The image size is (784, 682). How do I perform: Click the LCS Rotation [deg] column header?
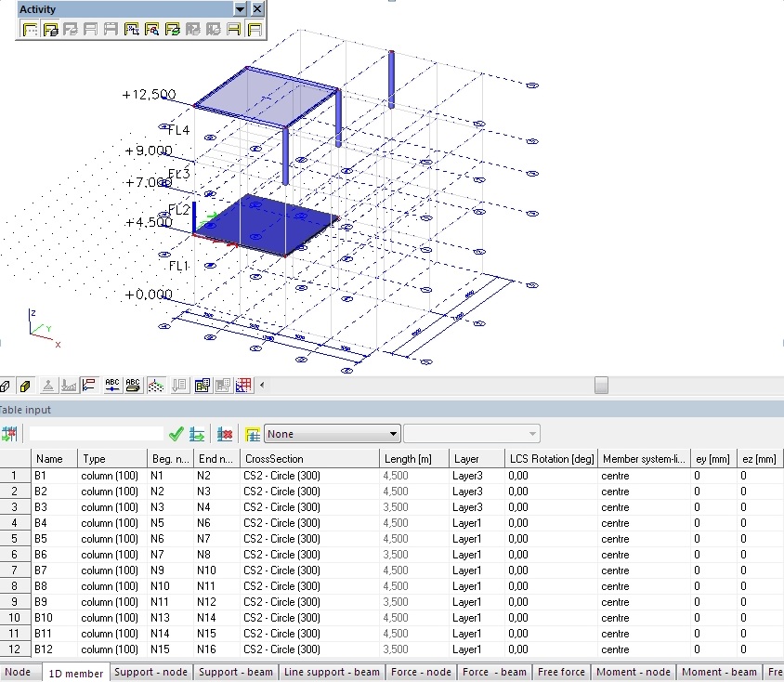pyautogui.click(x=552, y=458)
